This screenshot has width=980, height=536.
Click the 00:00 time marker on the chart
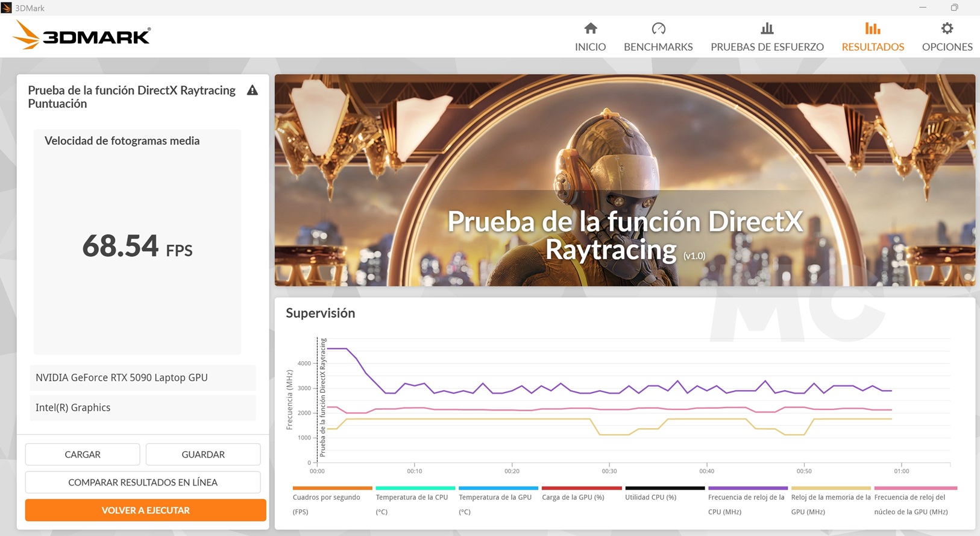pyautogui.click(x=317, y=471)
